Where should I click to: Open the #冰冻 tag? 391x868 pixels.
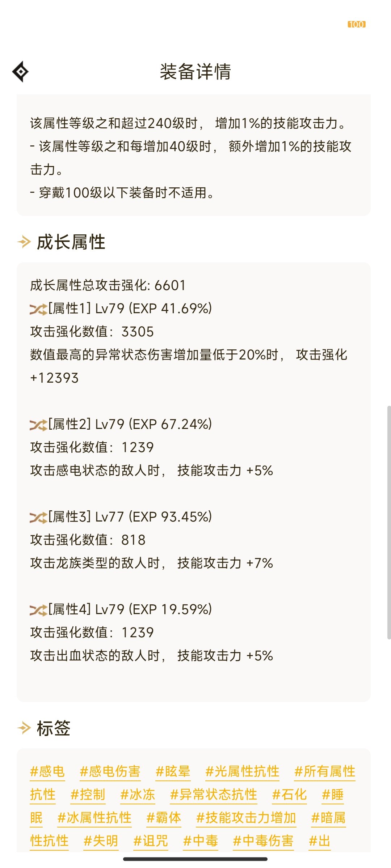point(138,795)
